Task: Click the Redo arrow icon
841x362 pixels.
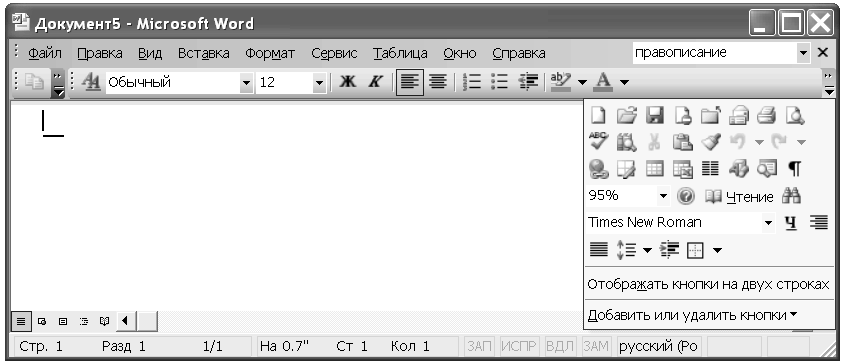Action: point(778,142)
